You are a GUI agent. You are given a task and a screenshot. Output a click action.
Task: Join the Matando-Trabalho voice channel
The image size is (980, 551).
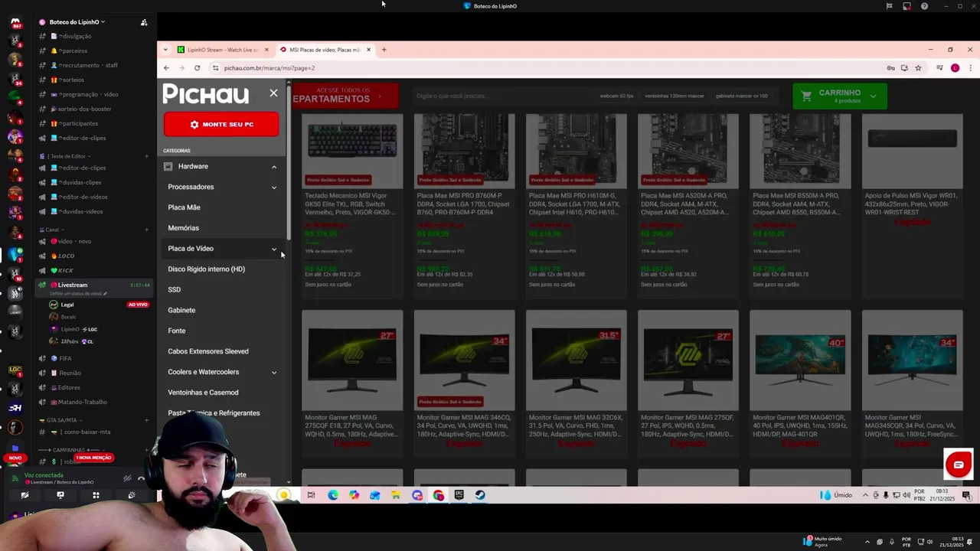click(x=83, y=402)
